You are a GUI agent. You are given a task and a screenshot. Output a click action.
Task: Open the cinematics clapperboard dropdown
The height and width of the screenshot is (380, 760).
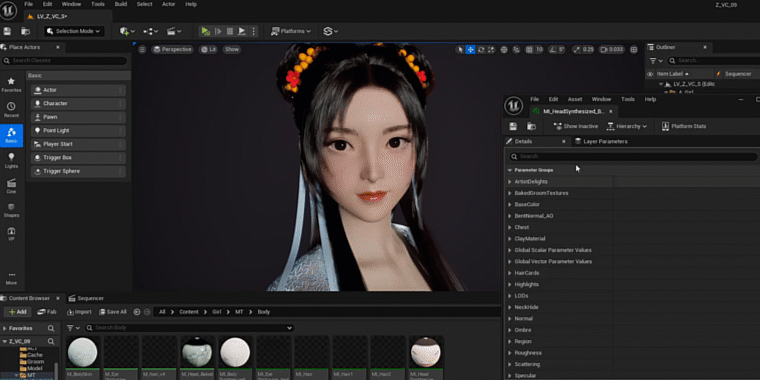click(x=174, y=31)
